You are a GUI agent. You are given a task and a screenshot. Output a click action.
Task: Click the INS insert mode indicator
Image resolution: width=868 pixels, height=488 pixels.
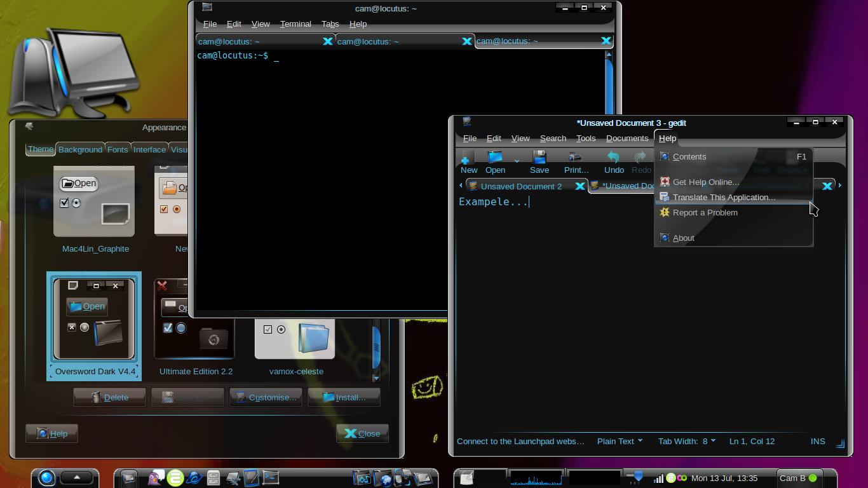point(818,441)
